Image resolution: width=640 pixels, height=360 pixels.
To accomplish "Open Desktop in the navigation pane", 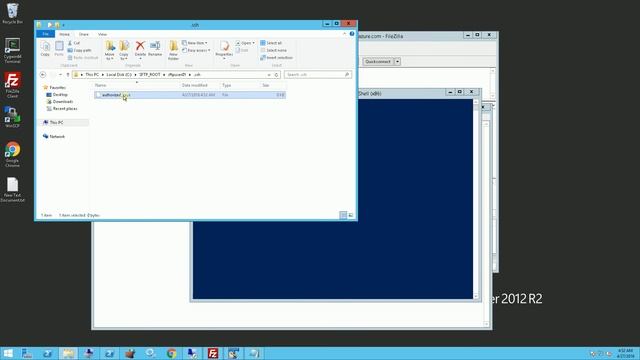I will click(57, 95).
